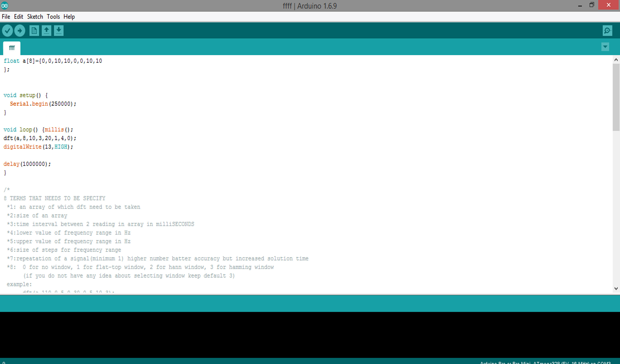Verify the sketch with the checkmark icon

click(7, 30)
